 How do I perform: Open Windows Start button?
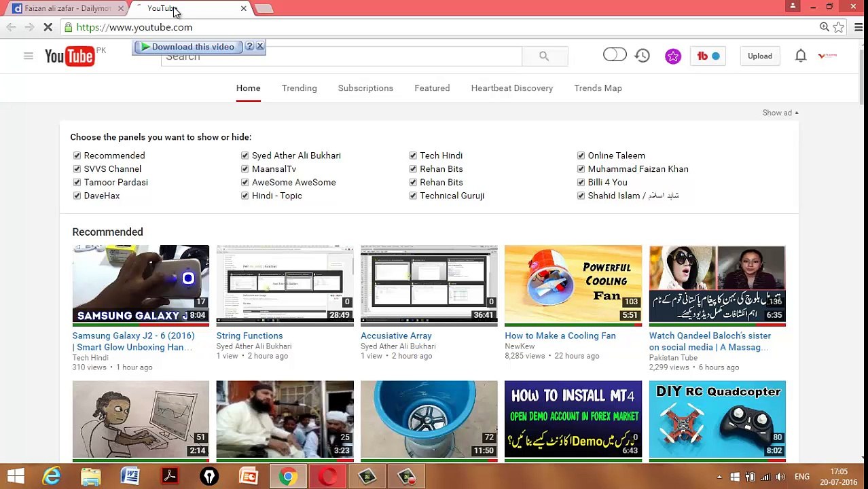(16, 476)
